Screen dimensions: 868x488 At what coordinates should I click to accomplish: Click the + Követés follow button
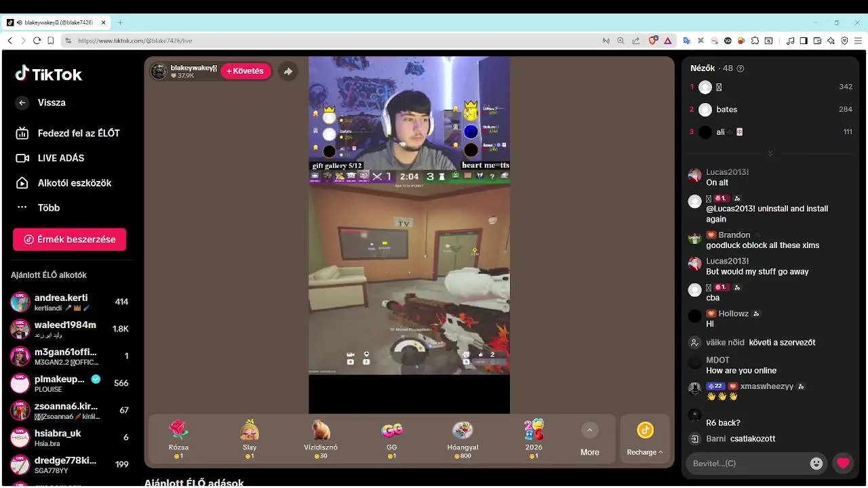[x=245, y=71]
